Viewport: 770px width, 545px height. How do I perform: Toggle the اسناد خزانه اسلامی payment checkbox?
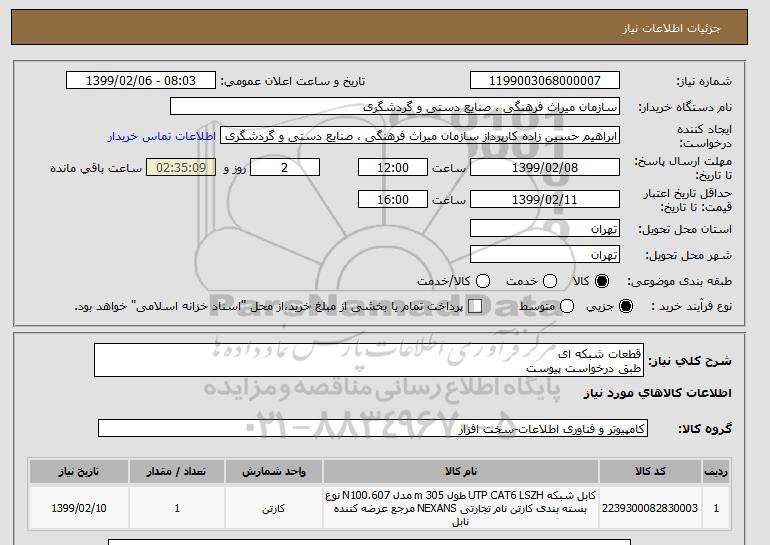(x=475, y=306)
